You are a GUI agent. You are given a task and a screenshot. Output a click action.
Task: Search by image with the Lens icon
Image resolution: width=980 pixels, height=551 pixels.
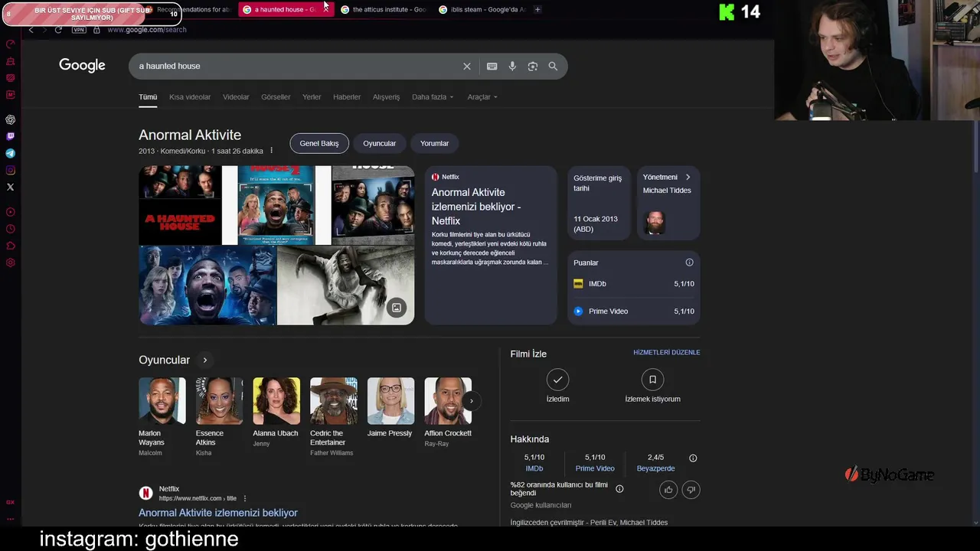[x=533, y=67]
